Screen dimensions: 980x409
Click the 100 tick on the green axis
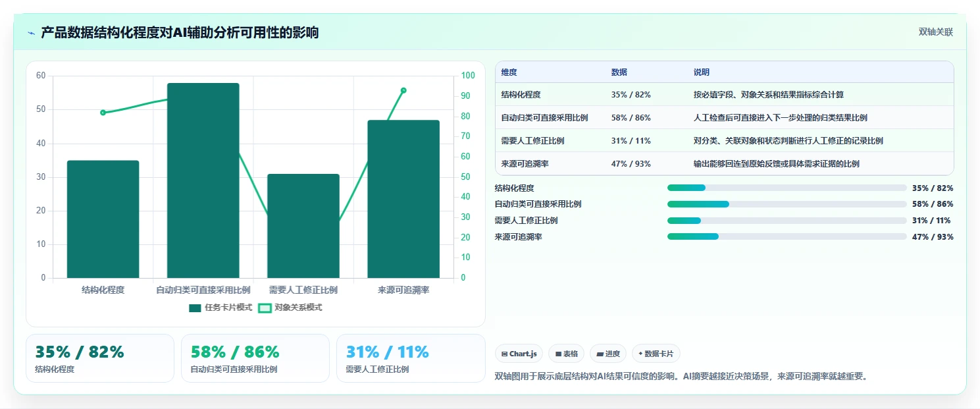click(x=468, y=76)
